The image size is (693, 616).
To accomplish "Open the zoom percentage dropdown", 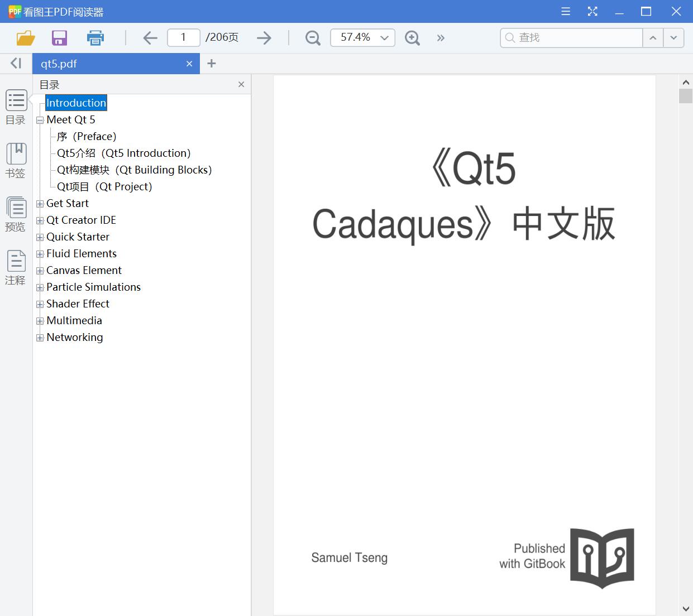I will click(384, 37).
